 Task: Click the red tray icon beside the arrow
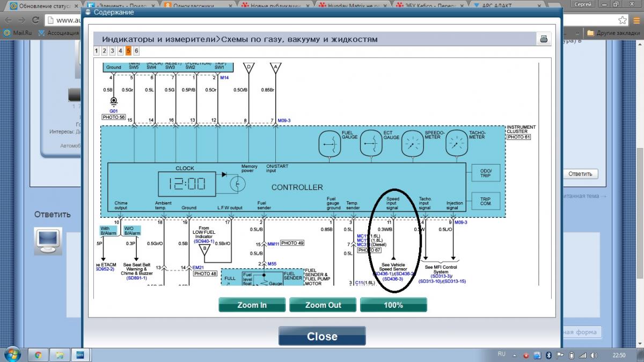(x=526, y=355)
